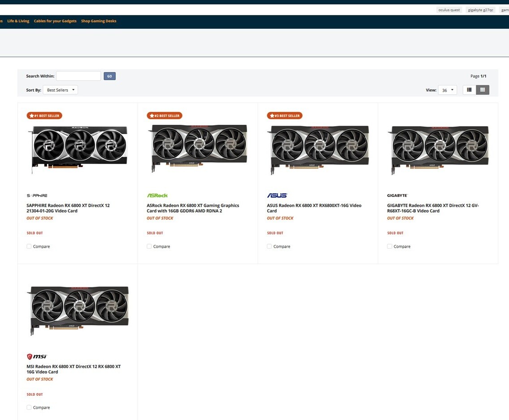Open the MSI brand logo
The image size is (509, 420).
(x=37, y=357)
